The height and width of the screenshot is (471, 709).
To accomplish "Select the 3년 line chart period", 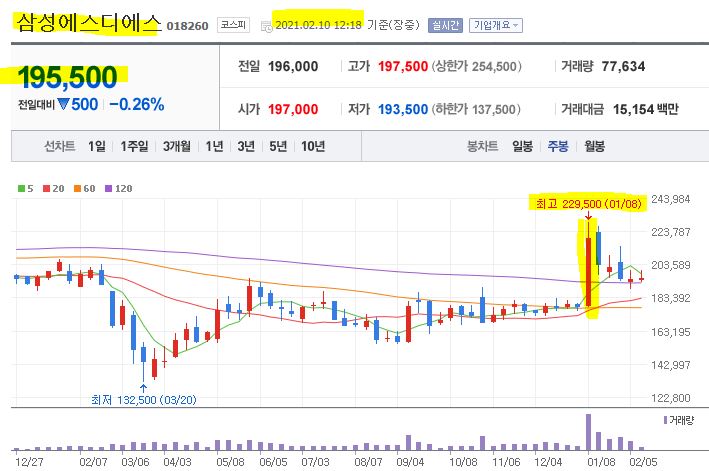I will pyautogui.click(x=246, y=146).
